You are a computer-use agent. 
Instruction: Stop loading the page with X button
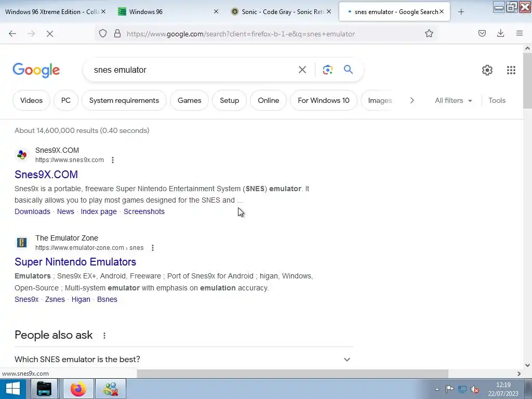(x=50, y=34)
